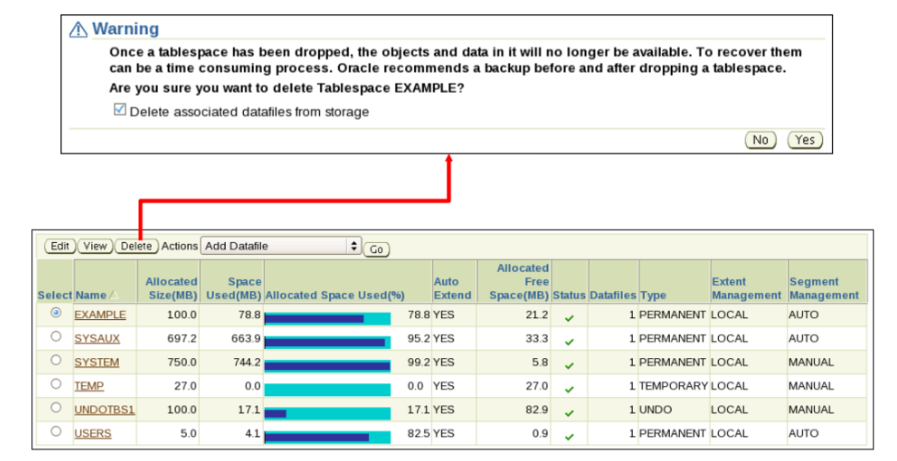Viewport: 897px width, 461px height.
Task: Click the TEMP space used progress bar
Action: click(x=327, y=390)
